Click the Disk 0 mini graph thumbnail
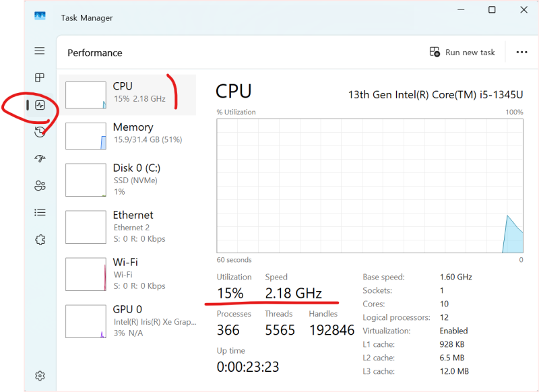Viewport: 539px width, 392px height. [x=86, y=180]
